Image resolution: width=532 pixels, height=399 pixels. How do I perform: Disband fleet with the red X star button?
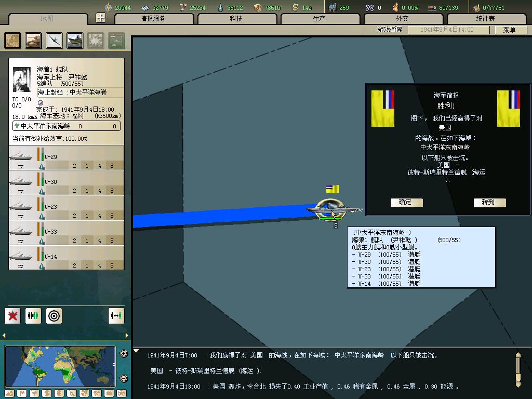12,316
